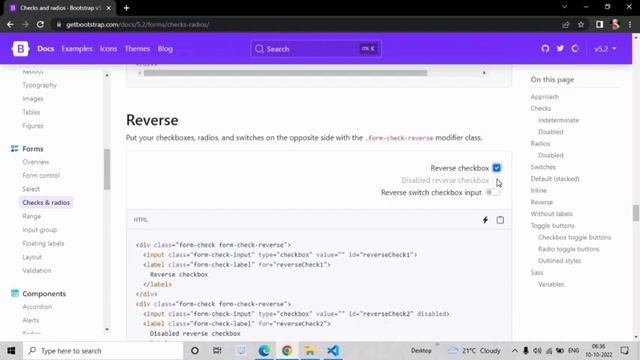Click the Bootstrap logo icon
The width and height of the screenshot is (640, 360).
click(x=20, y=49)
